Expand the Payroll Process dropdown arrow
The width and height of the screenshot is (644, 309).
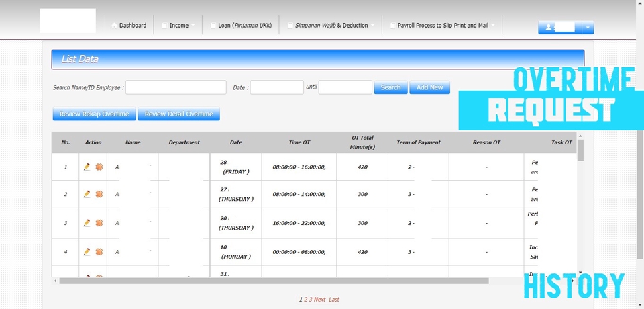493,26
